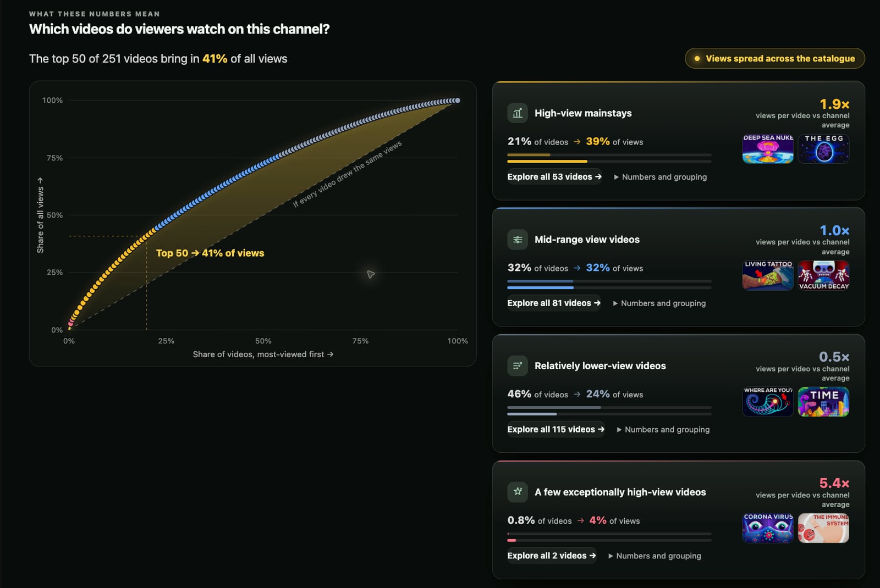Click the last data point at 100% on the curve

tap(458, 101)
